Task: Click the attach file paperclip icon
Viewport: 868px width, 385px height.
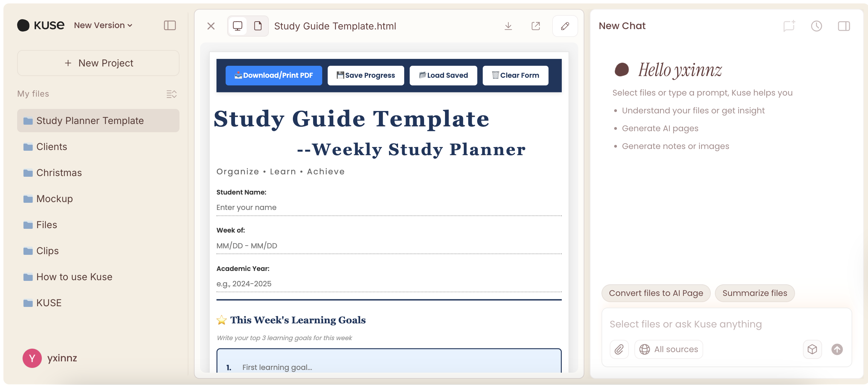Action: pyautogui.click(x=619, y=349)
